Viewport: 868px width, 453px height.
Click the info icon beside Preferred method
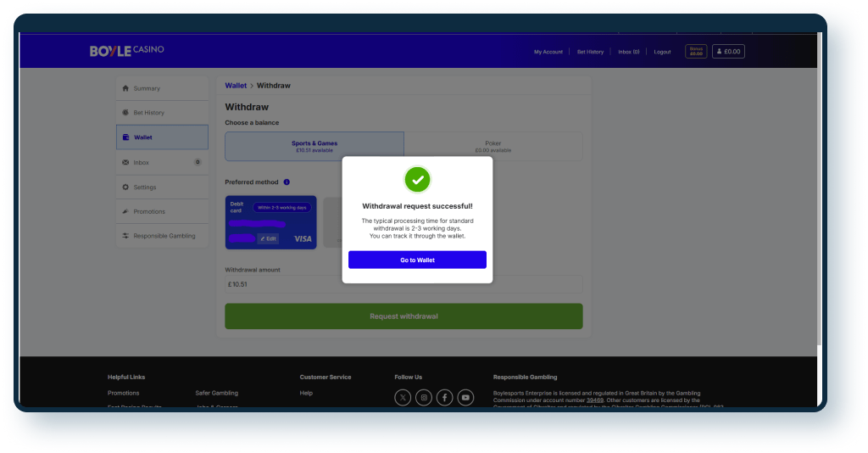click(x=287, y=182)
